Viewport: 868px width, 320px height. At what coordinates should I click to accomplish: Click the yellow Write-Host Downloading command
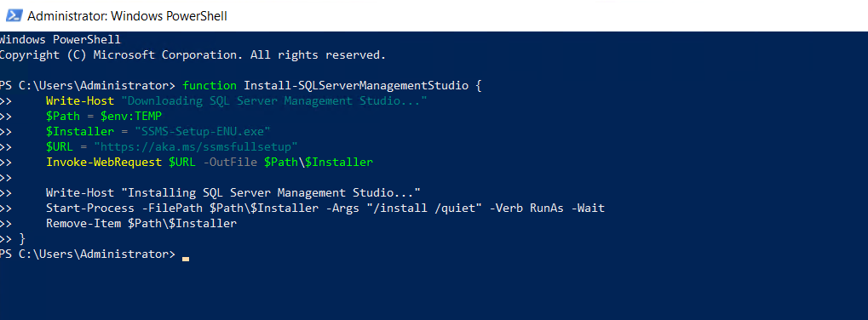[x=80, y=101]
